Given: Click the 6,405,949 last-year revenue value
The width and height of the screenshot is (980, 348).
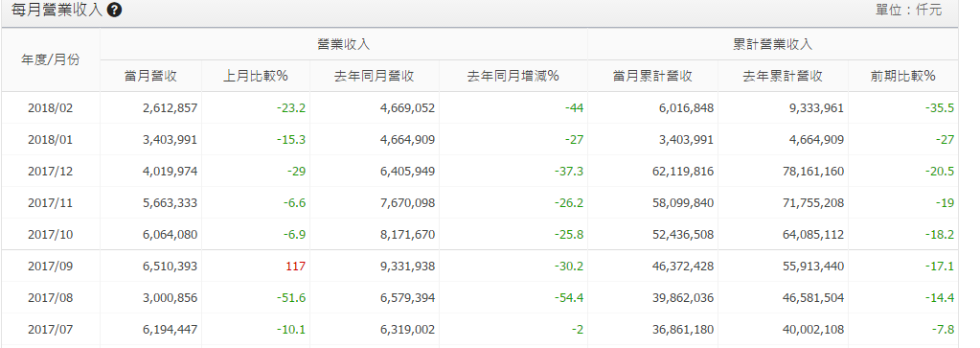Looking at the screenshot, I should point(407,172).
